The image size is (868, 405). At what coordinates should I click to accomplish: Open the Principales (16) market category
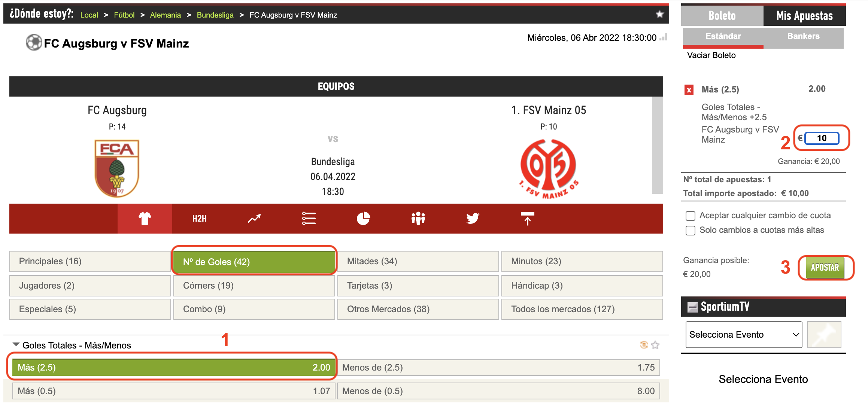90,261
